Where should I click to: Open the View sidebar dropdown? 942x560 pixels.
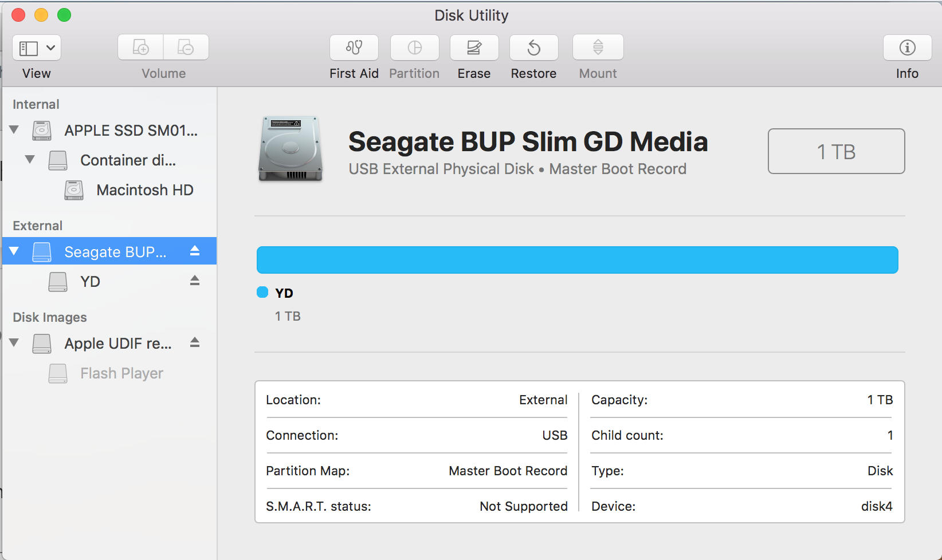37,48
